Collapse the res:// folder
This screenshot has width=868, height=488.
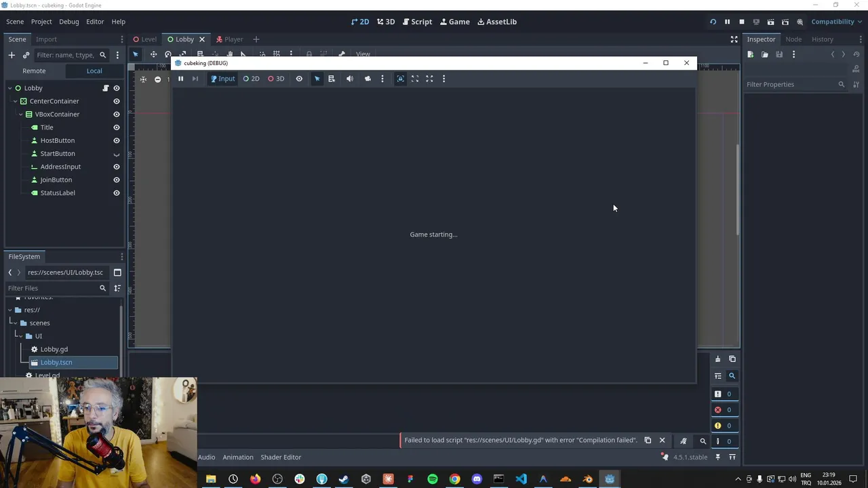pos(9,310)
